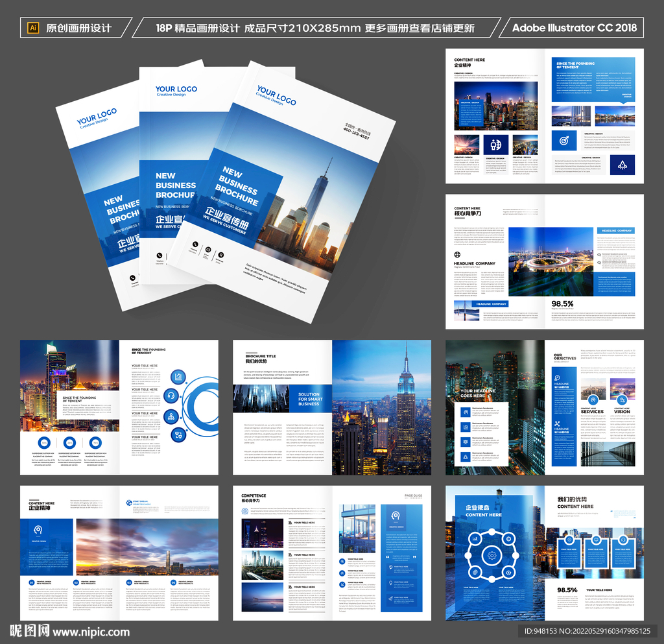The width and height of the screenshot is (664, 644).
Task: Click the devices circle icon beside blue rings
Action: [179, 435]
